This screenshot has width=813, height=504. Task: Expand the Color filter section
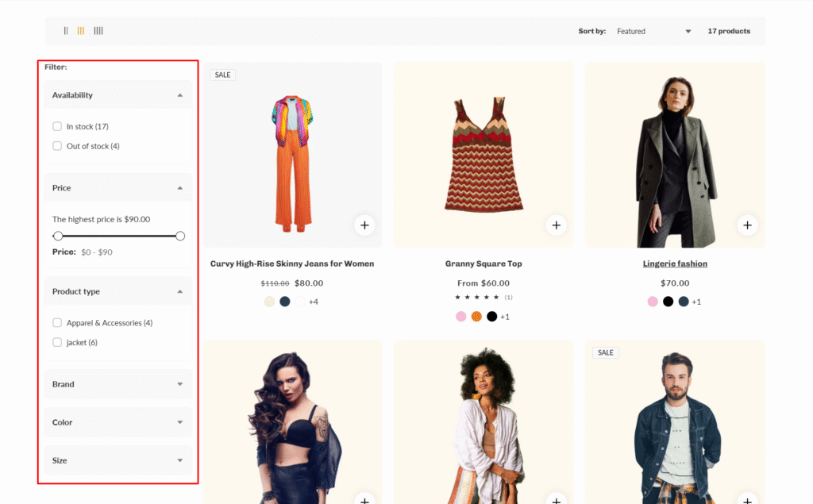118,422
